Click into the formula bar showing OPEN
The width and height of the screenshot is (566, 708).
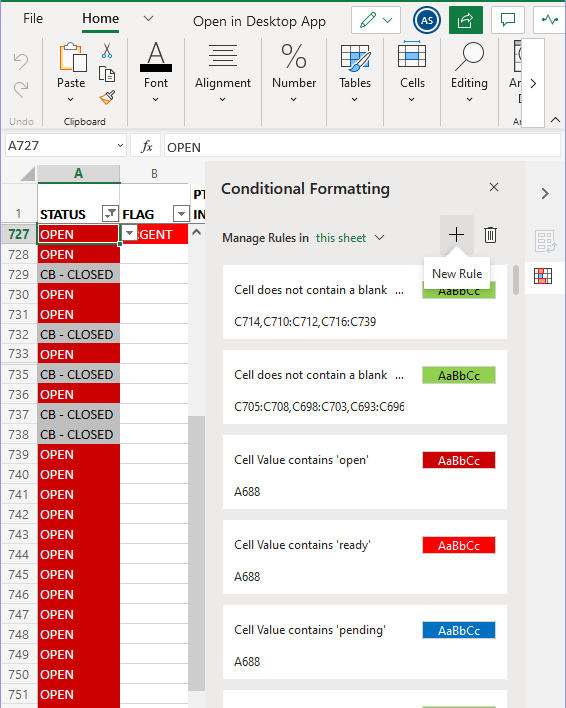[x=362, y=146]
